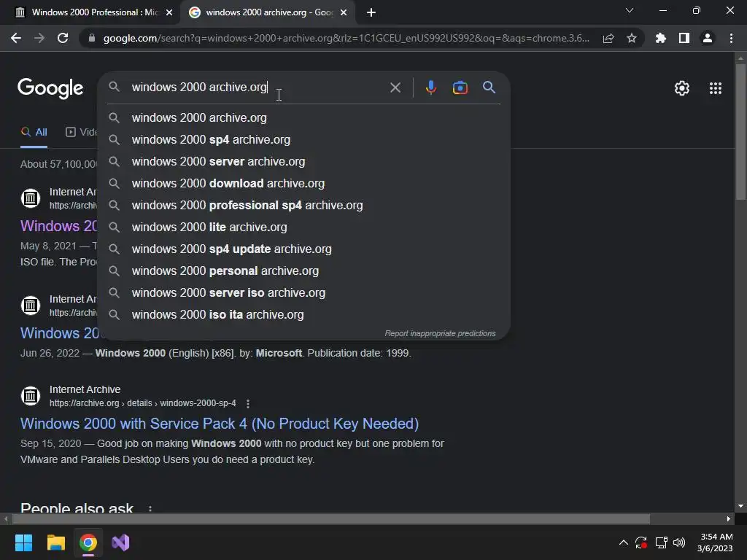Screen dimensions: 747x560
Task: Choose suggestion windows 2000 server iso
Action: 304,293
